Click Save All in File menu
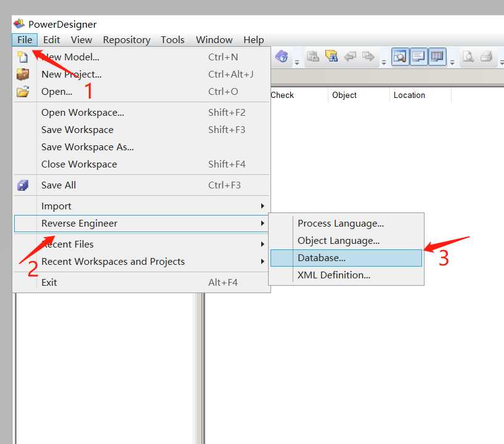The image size is (504, 444). click(142, 185)
